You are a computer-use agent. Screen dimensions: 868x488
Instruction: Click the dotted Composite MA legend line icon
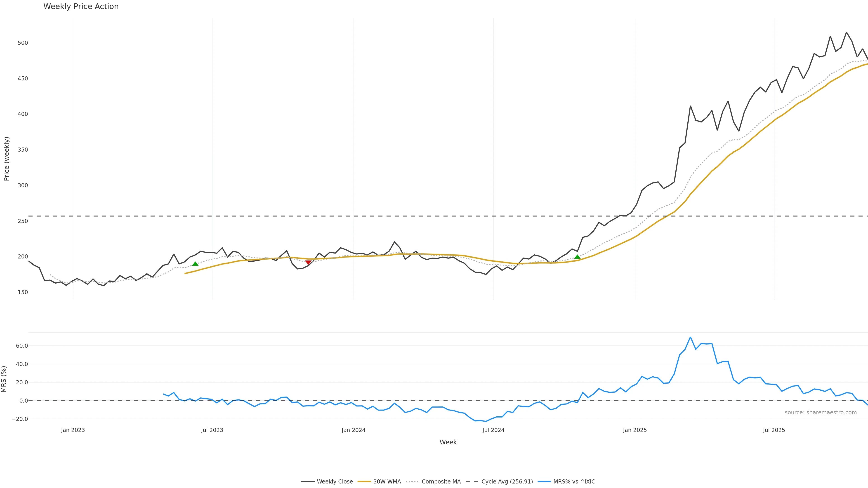413,482
